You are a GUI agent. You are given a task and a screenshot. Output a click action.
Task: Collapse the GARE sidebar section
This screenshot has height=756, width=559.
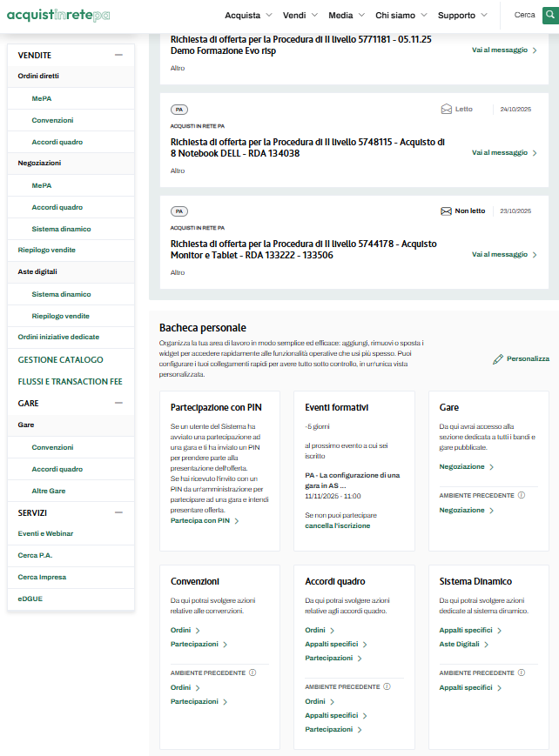[118, 403]
